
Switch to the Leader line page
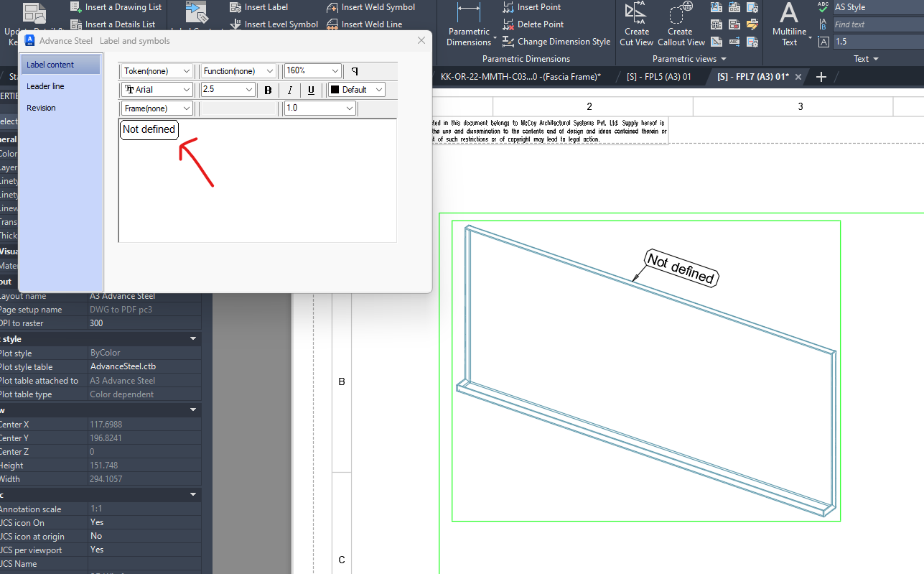tap(60, 86)
